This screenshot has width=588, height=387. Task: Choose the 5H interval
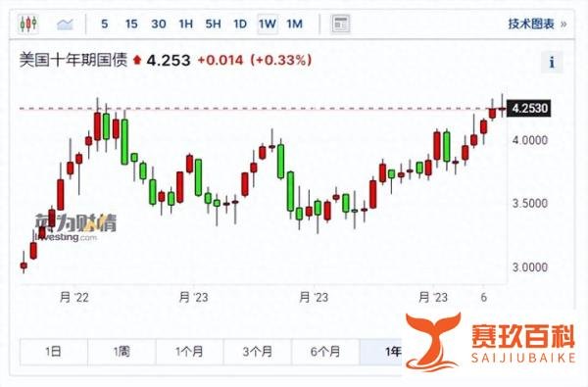[213, 24]
